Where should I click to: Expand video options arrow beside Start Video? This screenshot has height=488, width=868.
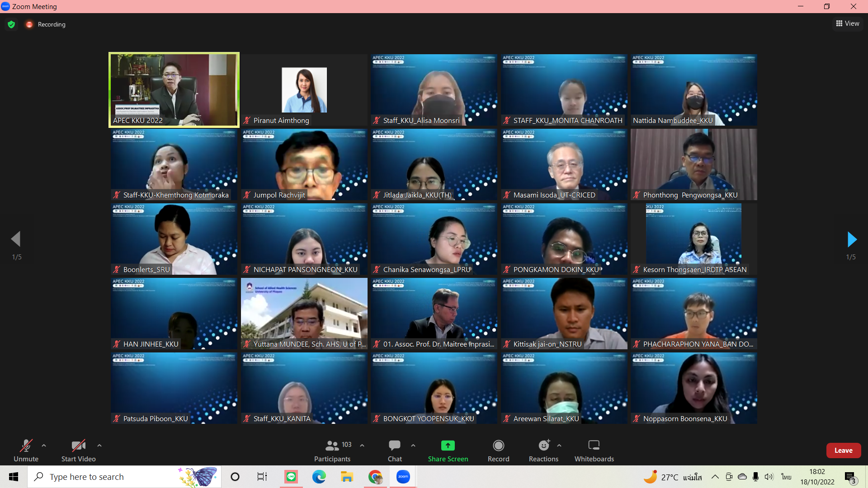coord(99,446)
